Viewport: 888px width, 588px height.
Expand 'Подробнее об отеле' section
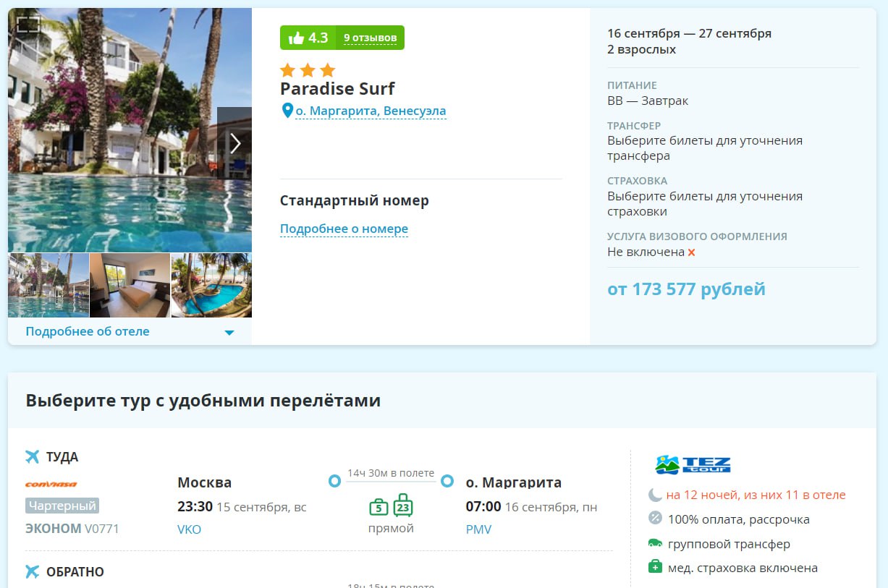[x=88, y=331]
